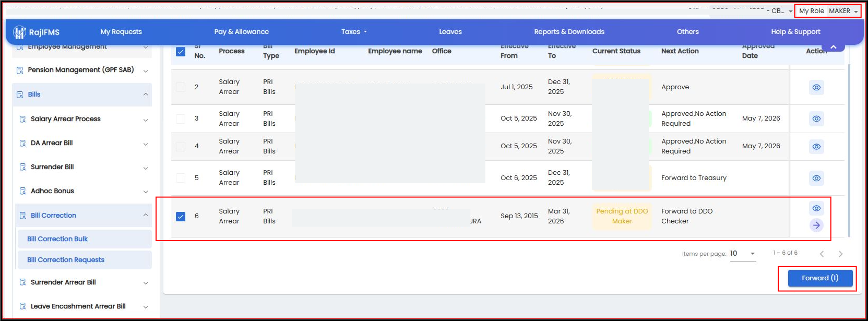Click the Forward (1) button
Viewport: 868px width, 321px height.
pos(820,278)
